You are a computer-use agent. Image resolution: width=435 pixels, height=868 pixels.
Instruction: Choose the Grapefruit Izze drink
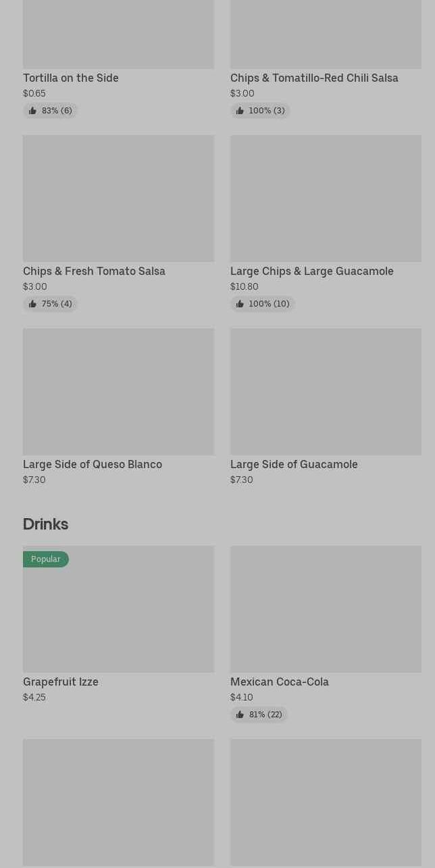pyautogui.click(x=60, y=682)
